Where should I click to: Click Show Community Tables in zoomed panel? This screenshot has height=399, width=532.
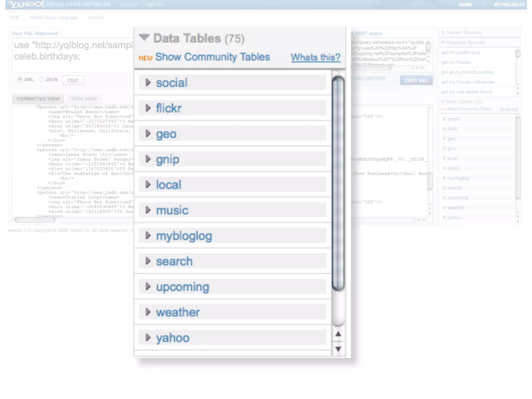click(x=212, y=57)
